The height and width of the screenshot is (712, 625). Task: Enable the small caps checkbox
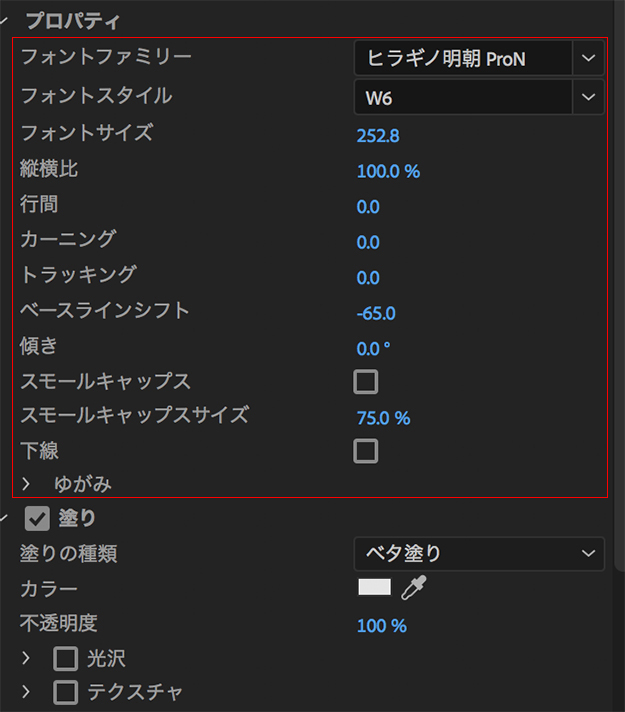point(366,381)
